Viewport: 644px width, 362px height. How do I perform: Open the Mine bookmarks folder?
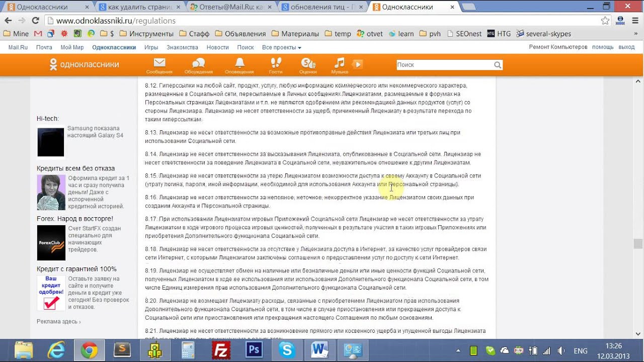click(x=16, y=34)
